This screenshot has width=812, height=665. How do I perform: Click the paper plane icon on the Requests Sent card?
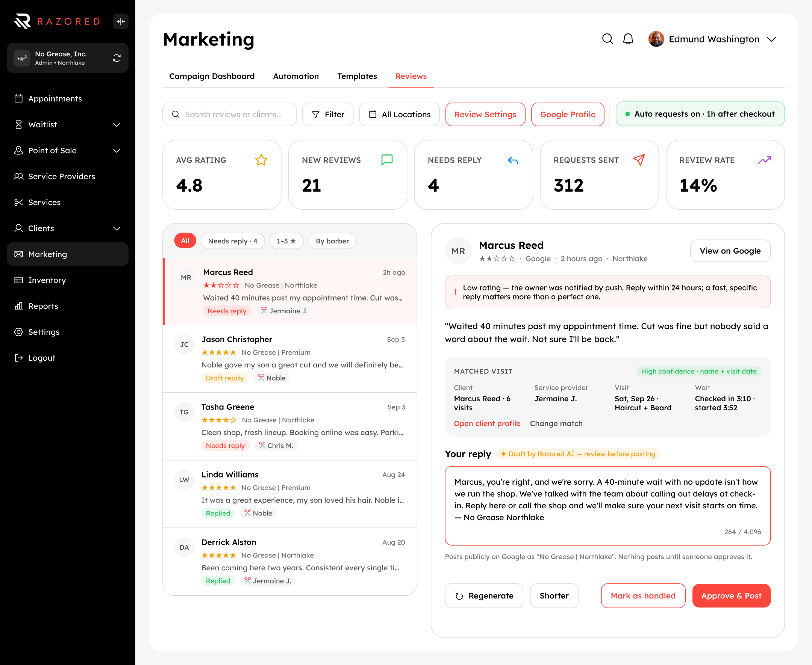coord(639,160)
